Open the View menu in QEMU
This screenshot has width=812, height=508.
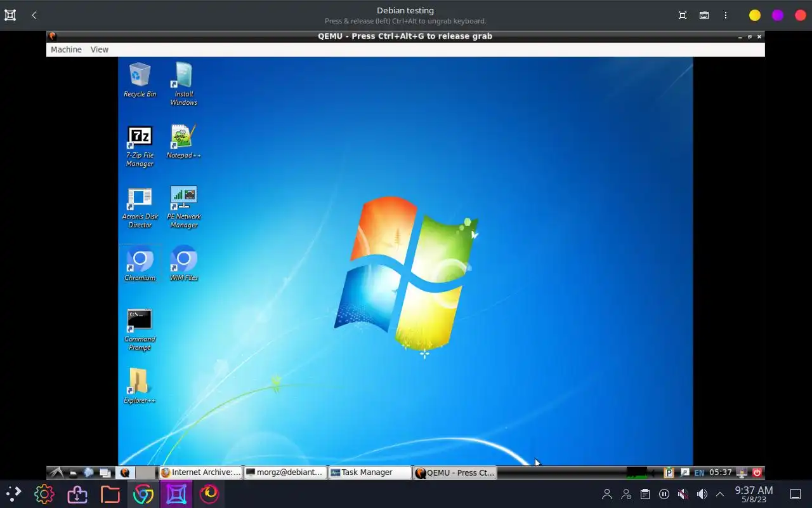pos(100,50)
